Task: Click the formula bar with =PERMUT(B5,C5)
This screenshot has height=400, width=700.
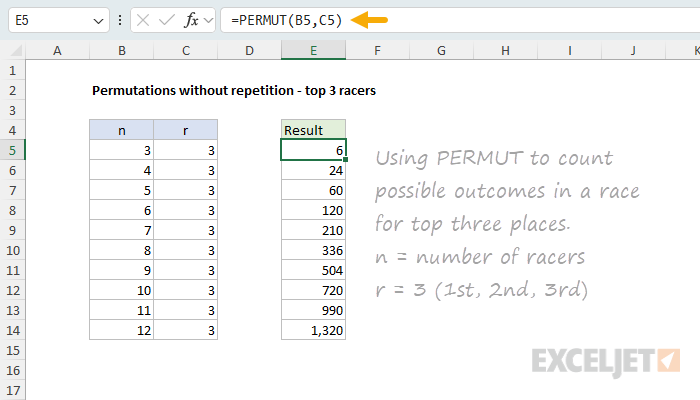Action: pos(460,20)
